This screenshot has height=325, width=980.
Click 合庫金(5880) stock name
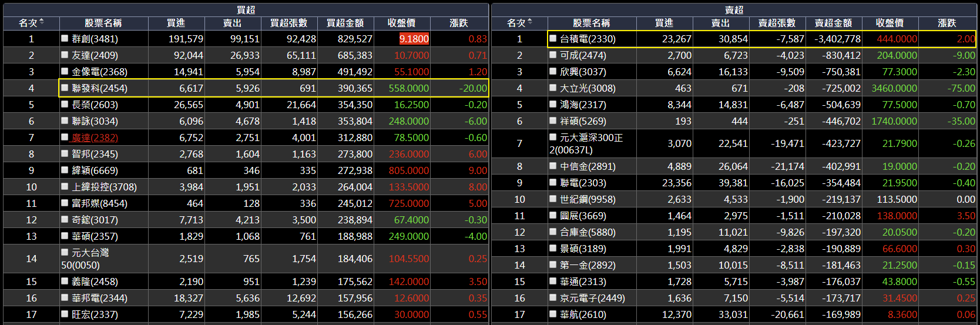pos(588,232)
